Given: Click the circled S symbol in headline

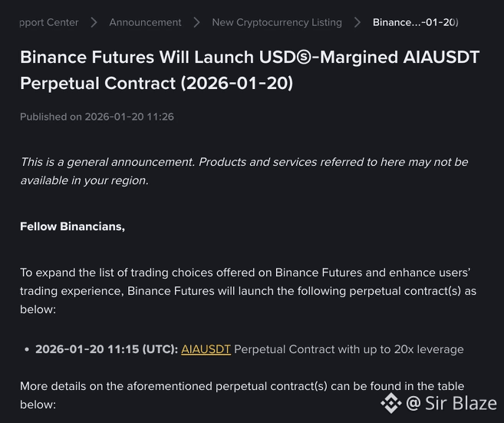Looking at the screenshot, I should [304, 58].
